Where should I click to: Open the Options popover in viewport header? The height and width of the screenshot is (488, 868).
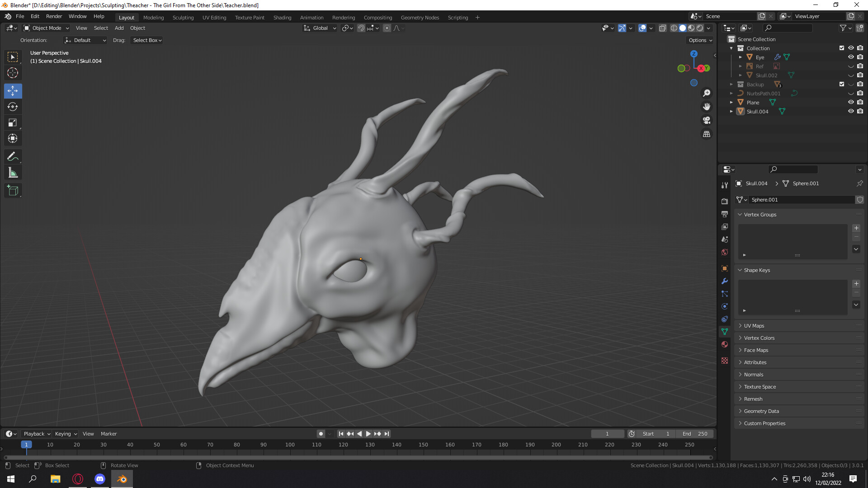pos(699,40)
